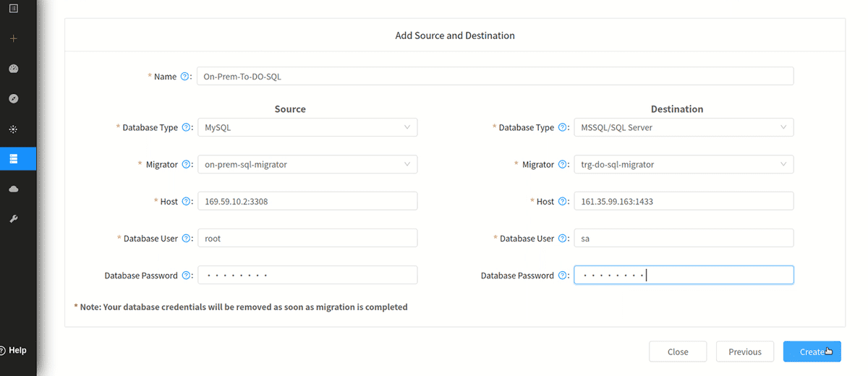868x376 pixels.
Task: Click the help icon next to Name
Action: click(x=184, y=76)
